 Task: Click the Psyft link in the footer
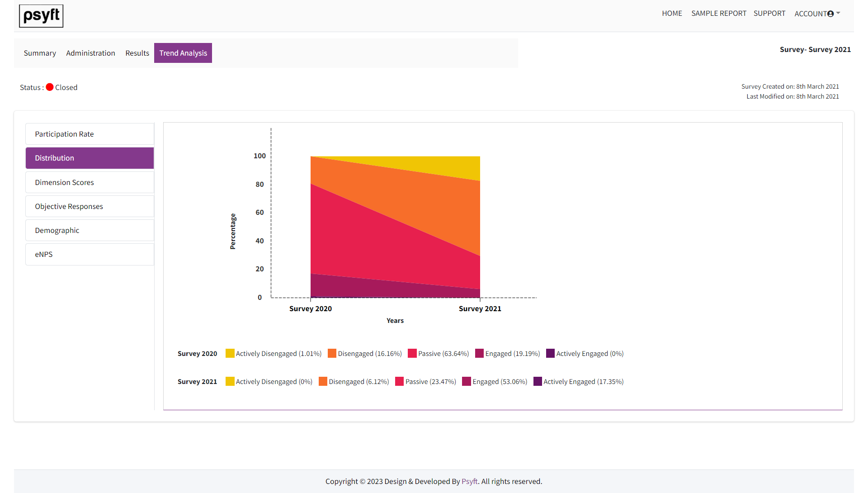[469, 481]
